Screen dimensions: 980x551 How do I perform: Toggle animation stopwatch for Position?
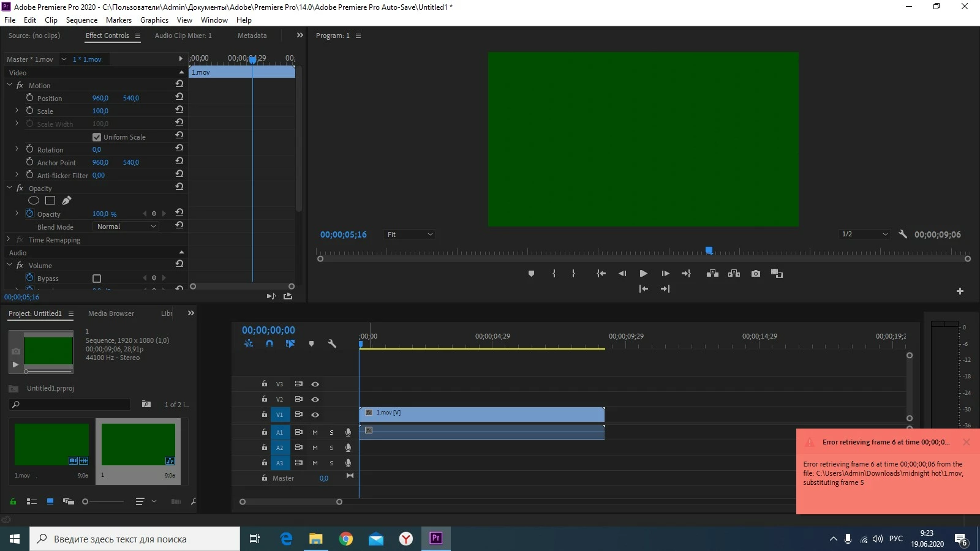coord(29,97)
